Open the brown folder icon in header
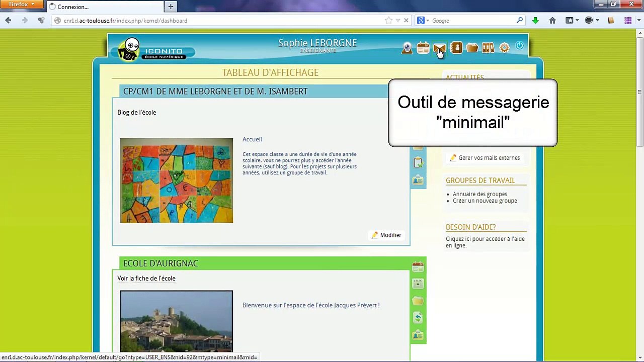Viewport: 644px width, 362px height. pos(472,48)
